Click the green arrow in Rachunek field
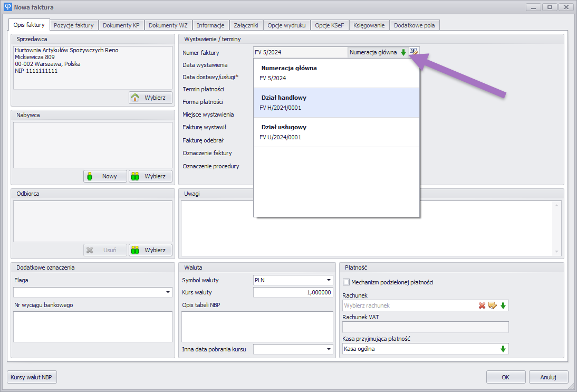 click(x=503, y=305)
